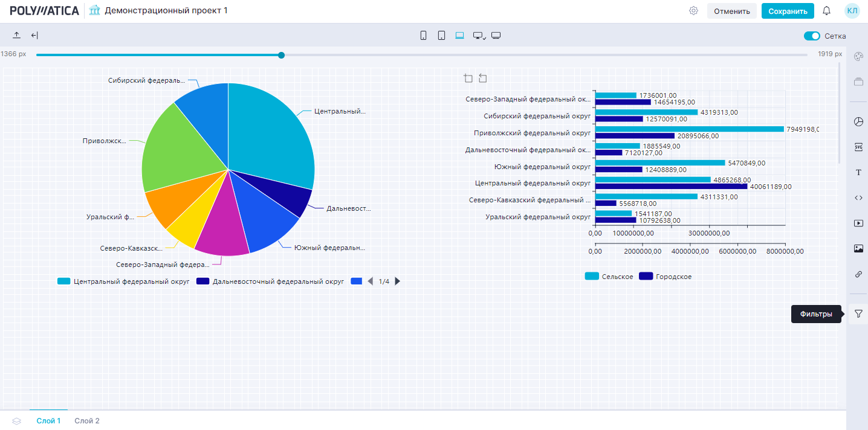This screenshot has width=868, height=430.
Task: Add a video widget from sidebar
Action: pos(858,223)
